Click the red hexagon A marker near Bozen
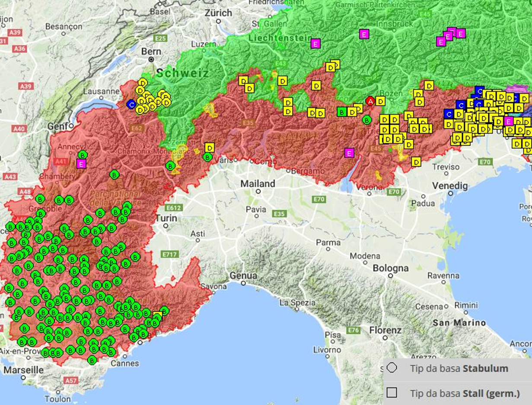 pos(370,101)
